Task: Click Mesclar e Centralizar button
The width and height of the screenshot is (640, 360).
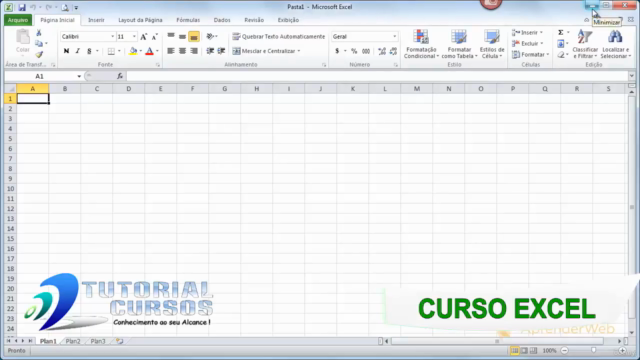Action: 264,51
